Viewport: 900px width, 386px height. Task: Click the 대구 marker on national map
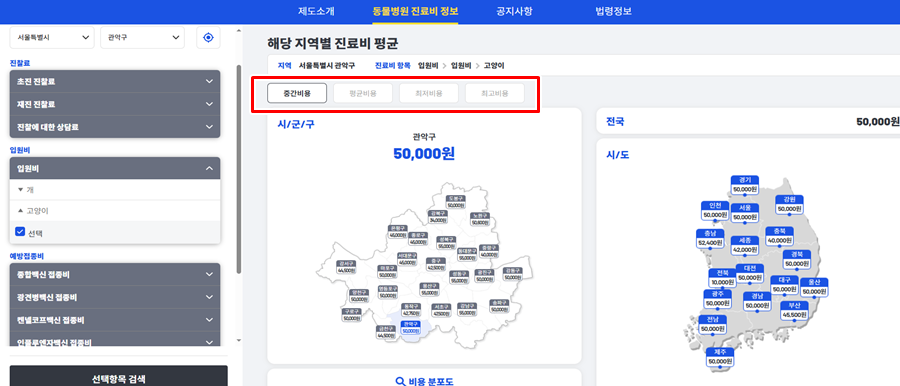784,284
